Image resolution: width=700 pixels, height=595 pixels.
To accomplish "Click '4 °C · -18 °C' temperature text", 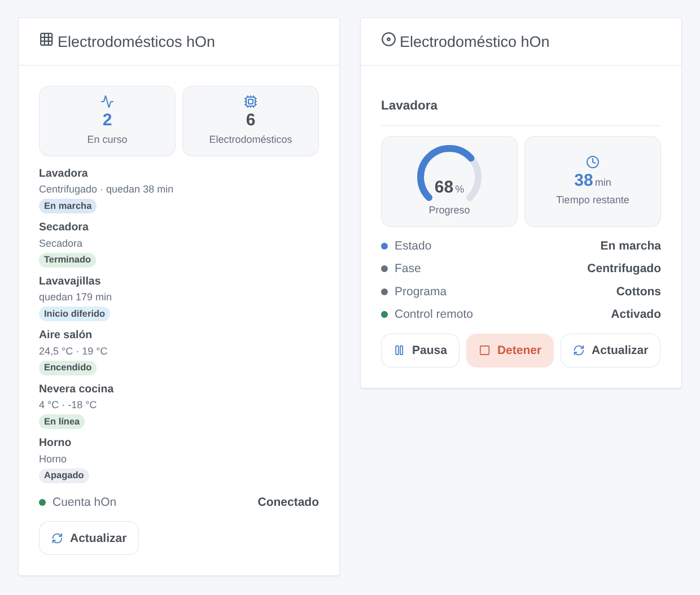I will coord(68,405).
